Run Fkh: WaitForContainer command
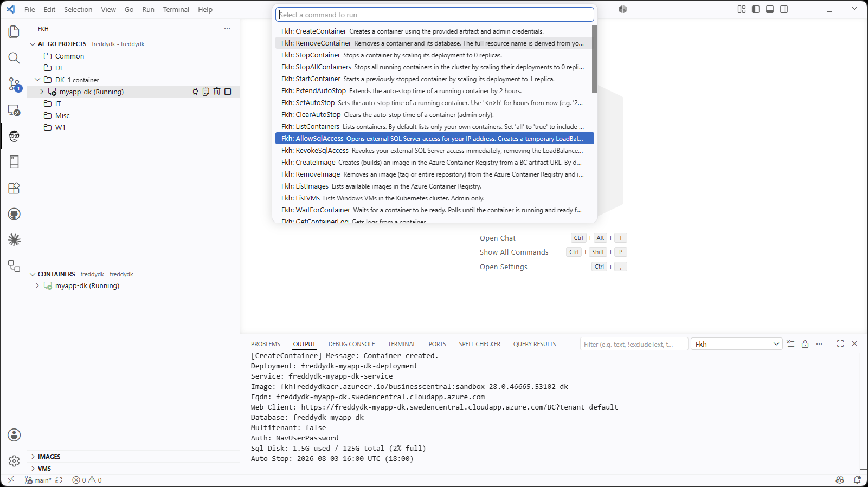The width and height of the screenshot is (868, 487). point(434,210)
